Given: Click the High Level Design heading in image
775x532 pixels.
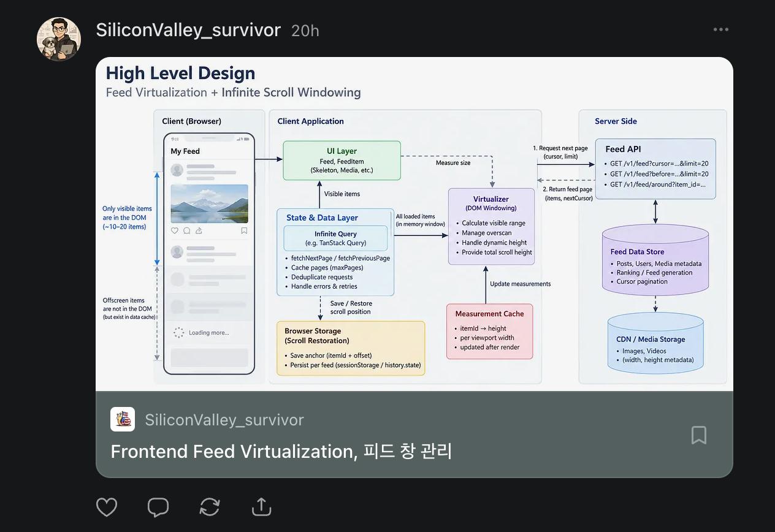Looking at the screenshot, I should pos(180,73).
